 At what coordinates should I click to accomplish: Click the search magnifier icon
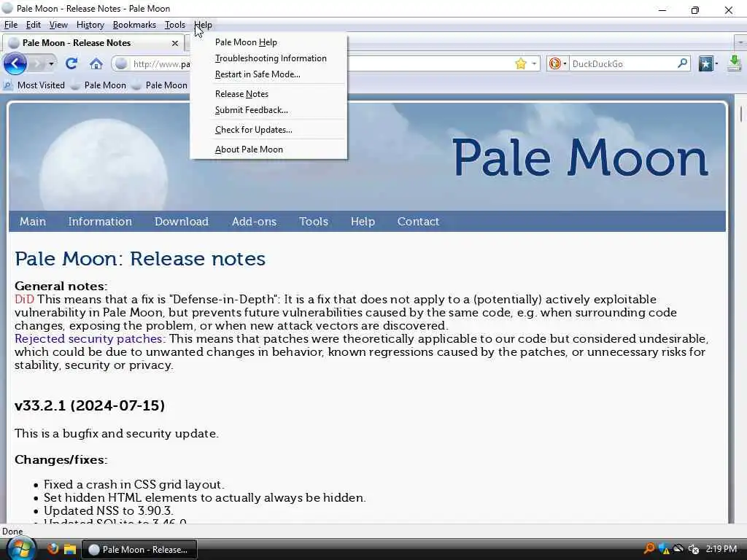682,63
